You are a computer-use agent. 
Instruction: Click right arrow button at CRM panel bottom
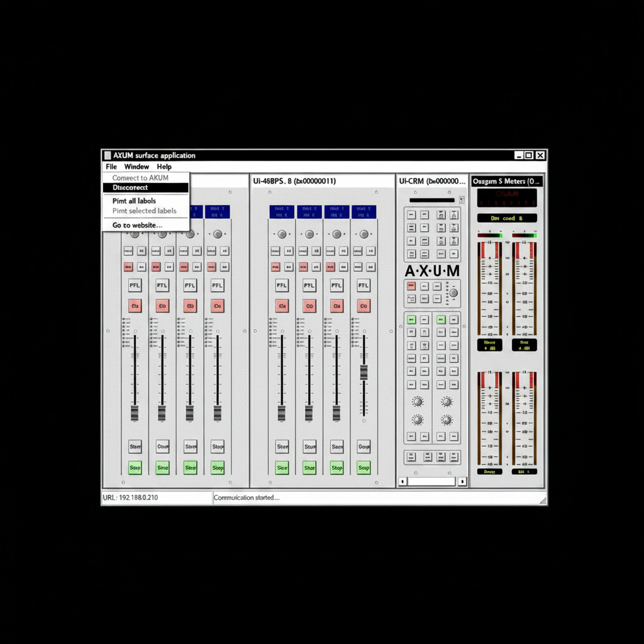(x=462, y=481)
